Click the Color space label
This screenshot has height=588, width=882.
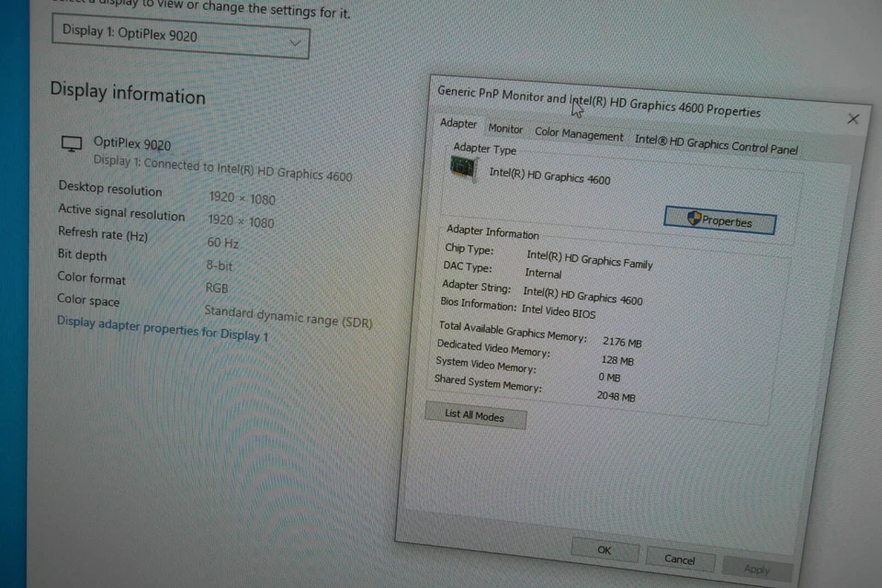pos(88,300)
